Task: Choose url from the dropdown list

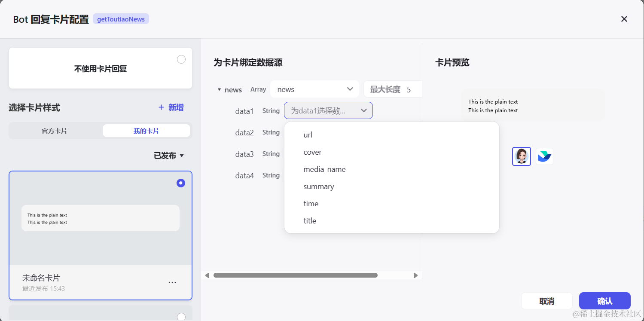Action: (392, 135)
